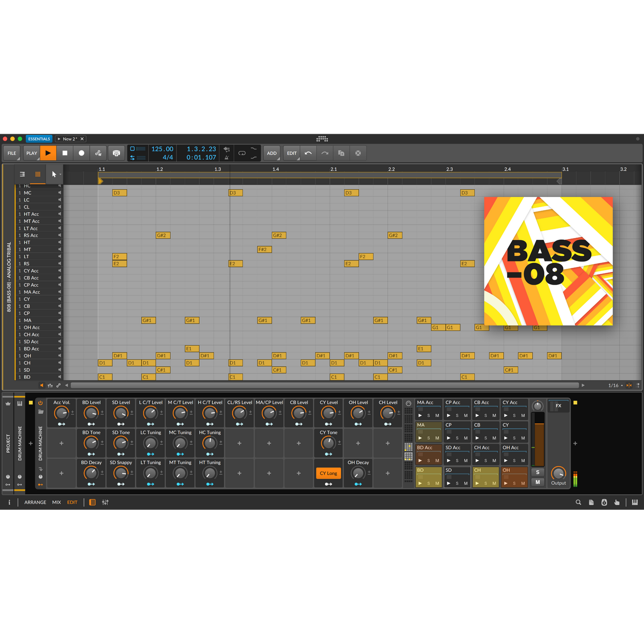Expand the ADD dropdown menu
The image size is (644, 644).
click(x=271, y=153)
